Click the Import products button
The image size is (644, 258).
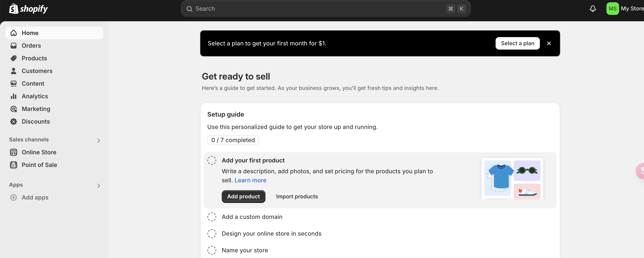point(297,196)
